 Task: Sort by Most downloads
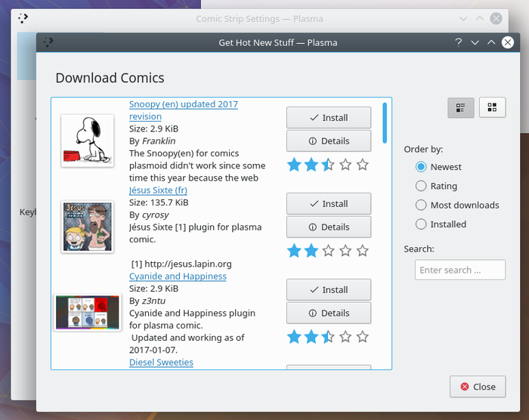click(421, 205)
